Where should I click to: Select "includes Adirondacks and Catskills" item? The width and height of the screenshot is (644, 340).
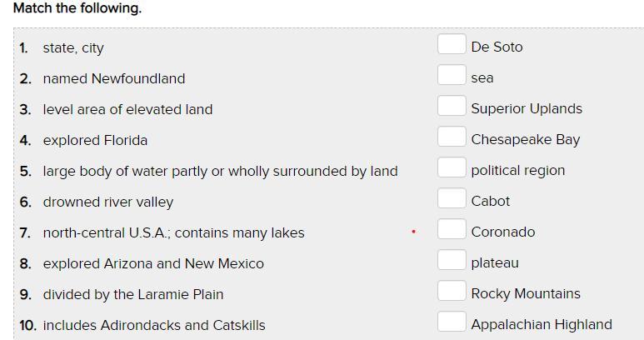click(154, 326)
